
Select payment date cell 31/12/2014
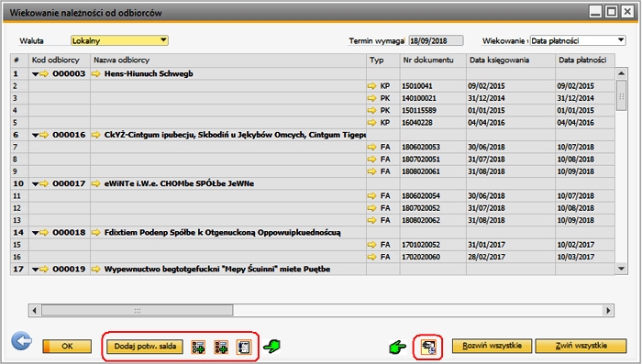pos(585,98)
